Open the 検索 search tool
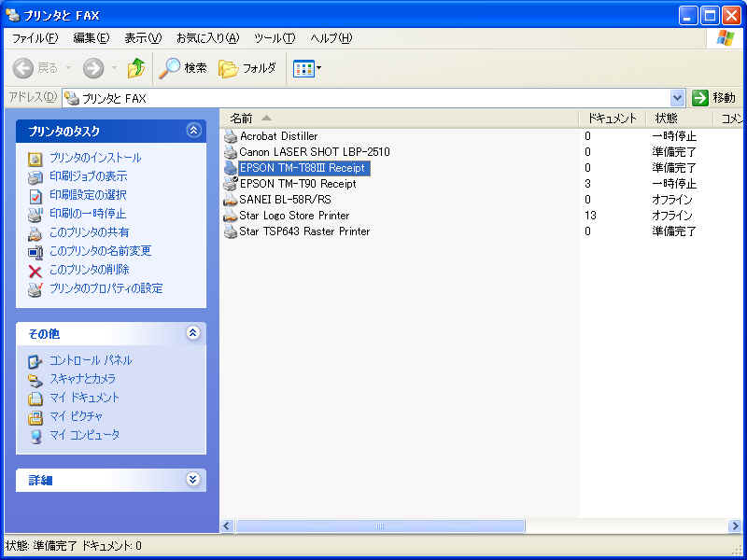The width and height of the screenshot is (747, 560). click(183, 68)
